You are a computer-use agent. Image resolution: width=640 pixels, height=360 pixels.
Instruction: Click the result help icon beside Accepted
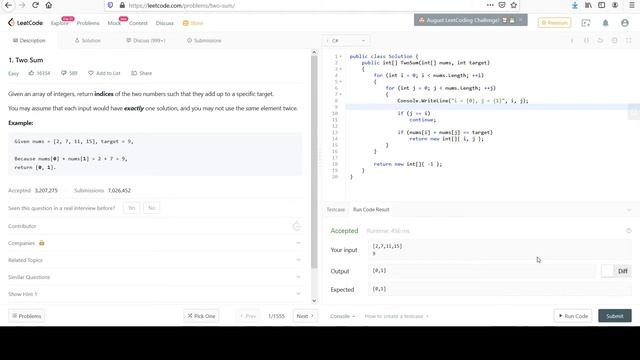[x=629, y=231]
